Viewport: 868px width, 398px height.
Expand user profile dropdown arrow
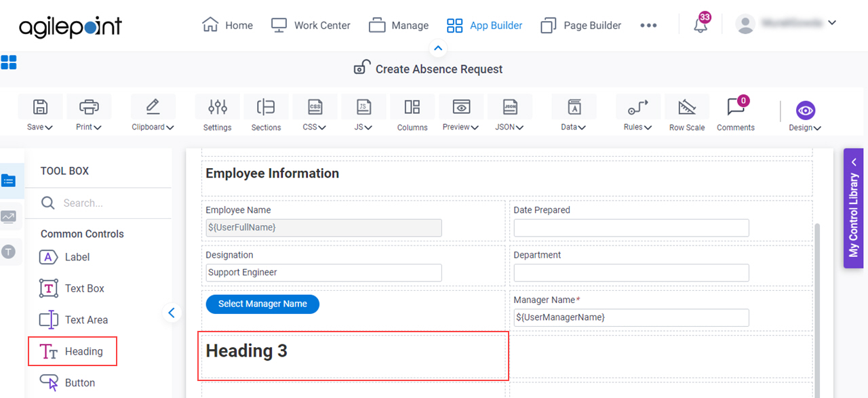click(832, 23)
